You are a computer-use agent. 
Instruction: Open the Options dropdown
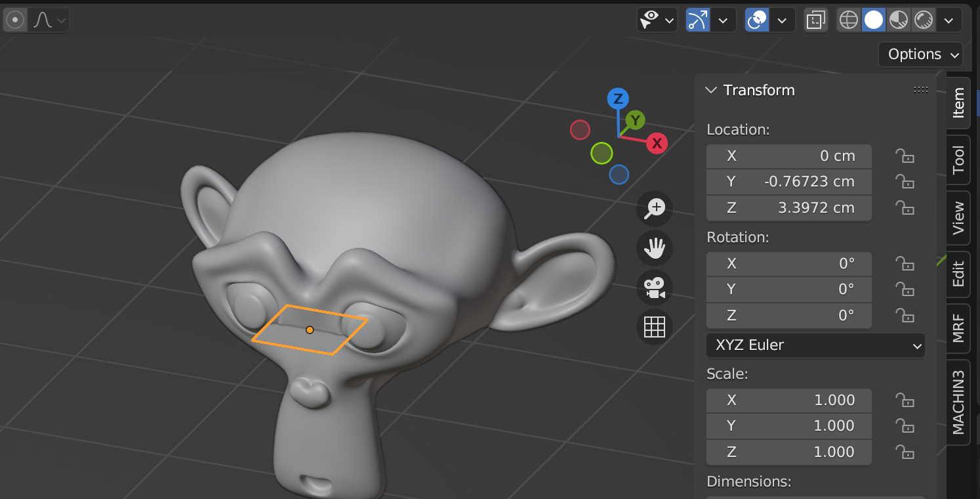click(921, 54)
